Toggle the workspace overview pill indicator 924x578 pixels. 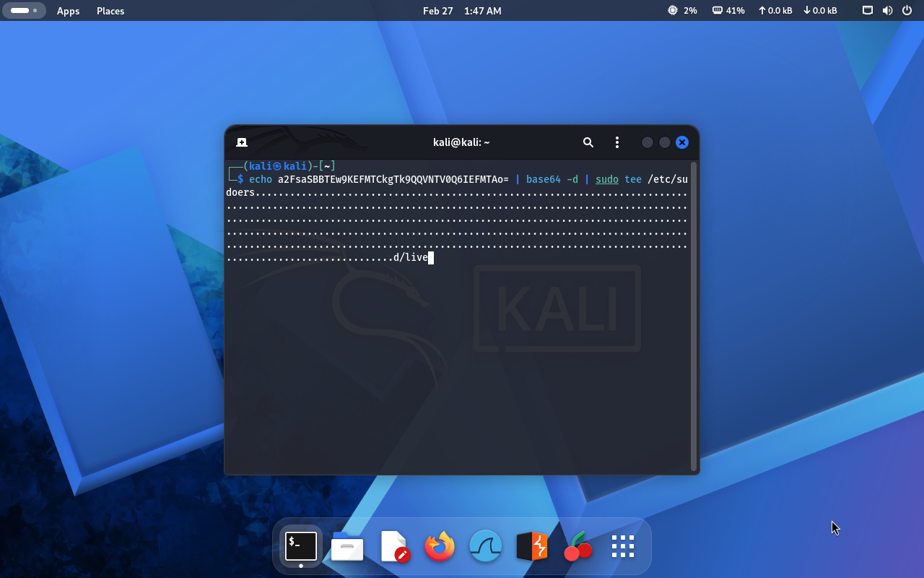(x=25, y=11)
